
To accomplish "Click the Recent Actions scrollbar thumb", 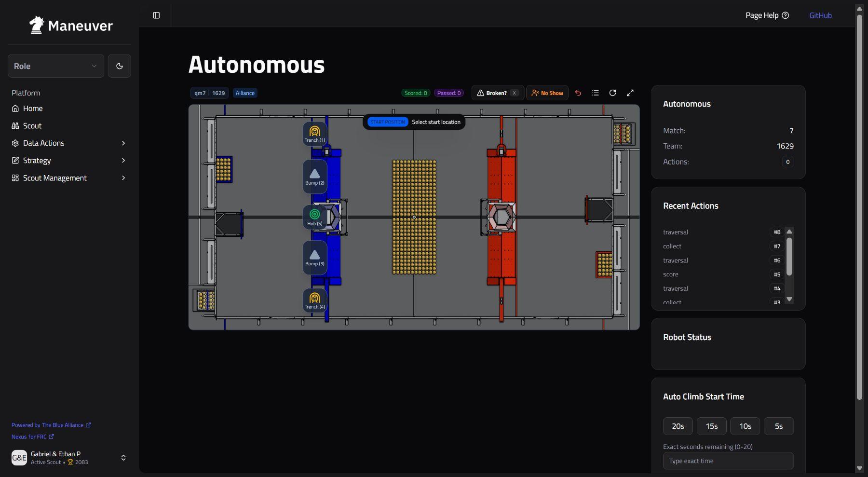I will click(x=789, y=256).
